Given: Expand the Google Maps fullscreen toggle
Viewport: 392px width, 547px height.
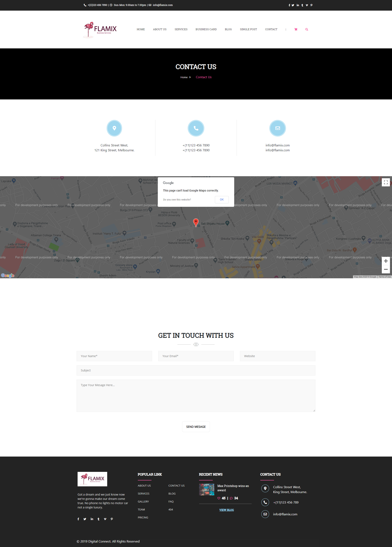Looking at the screenshot, I should pyautogui.click(x=386, y=183).
